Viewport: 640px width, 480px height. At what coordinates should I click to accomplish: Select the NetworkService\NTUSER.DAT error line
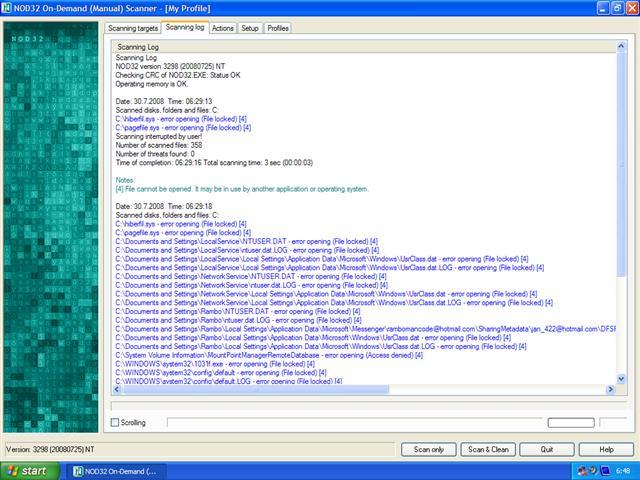(251, 276)
